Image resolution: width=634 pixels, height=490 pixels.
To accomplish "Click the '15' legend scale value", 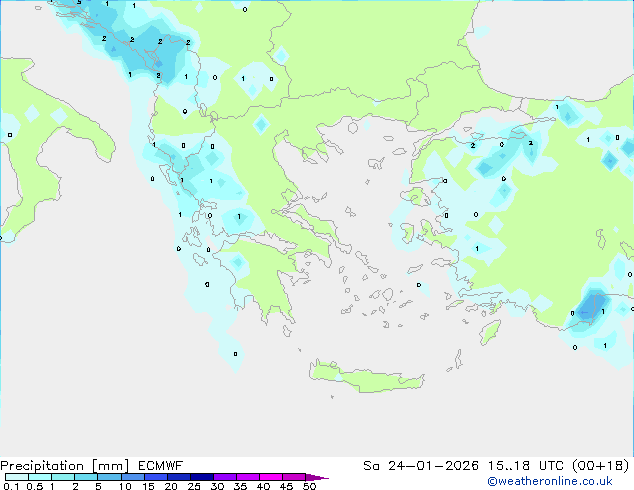I will pos(148,486).
